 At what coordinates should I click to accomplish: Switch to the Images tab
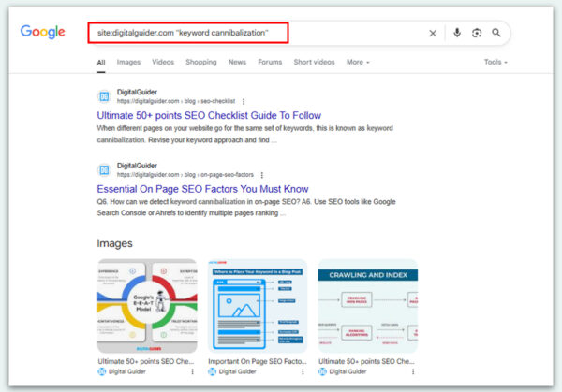tap(128, 62)
